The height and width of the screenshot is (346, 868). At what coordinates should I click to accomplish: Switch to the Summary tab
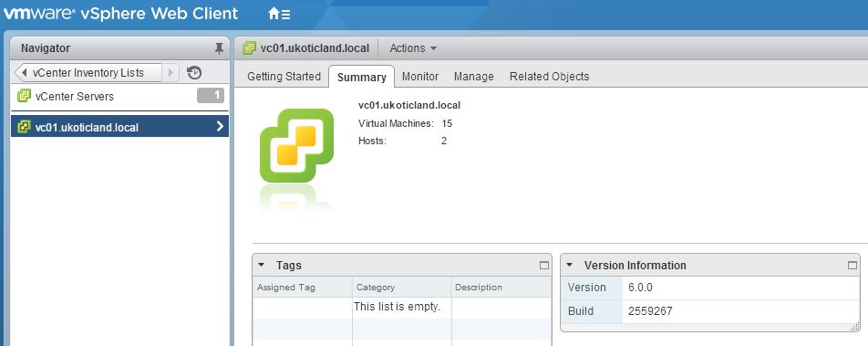click(361, 77)
